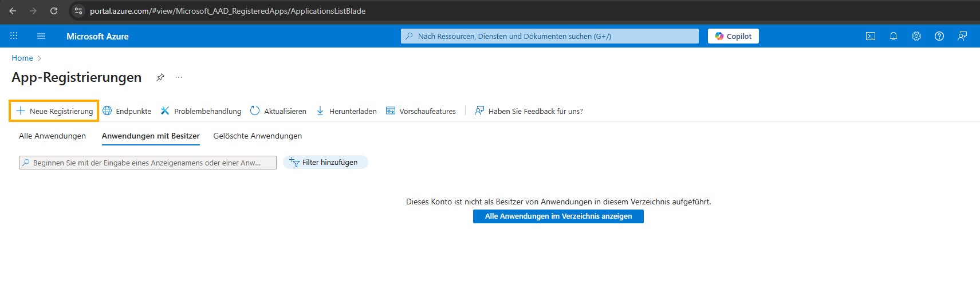980x296 pixels.
Task: Open Vorschaufeatures
Action: (421, 111)
